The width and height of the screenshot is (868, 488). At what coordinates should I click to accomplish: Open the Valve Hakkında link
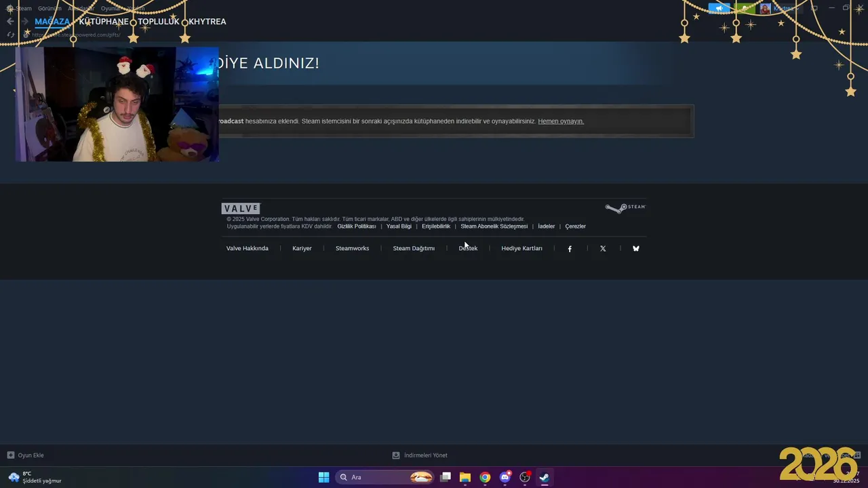coord(248,249)
